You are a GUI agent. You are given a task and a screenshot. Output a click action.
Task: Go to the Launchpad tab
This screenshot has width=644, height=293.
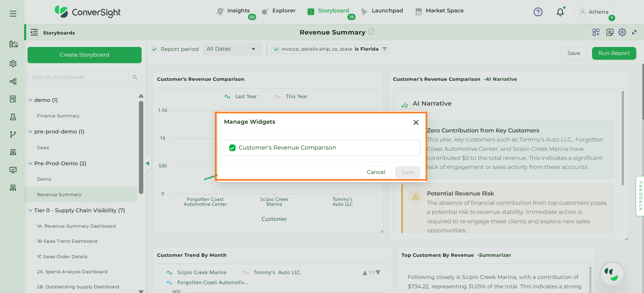[x=382, y=11]
